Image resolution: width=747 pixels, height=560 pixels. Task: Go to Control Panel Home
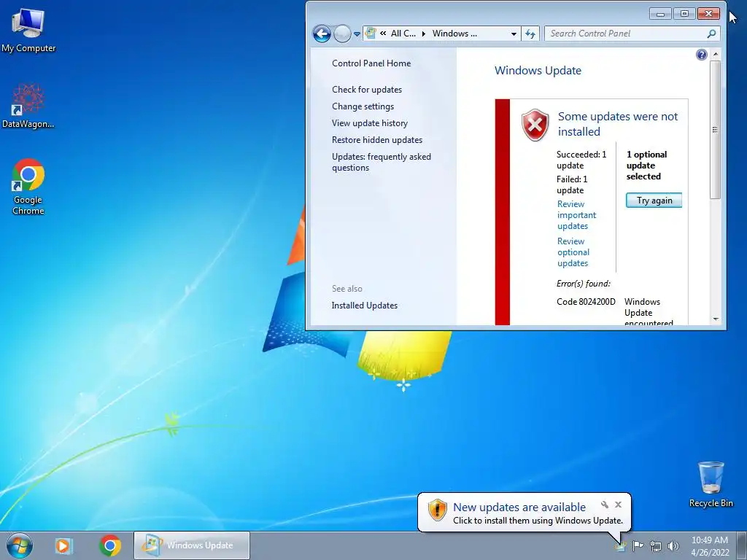pyautogui.click(x=371, y=63)
